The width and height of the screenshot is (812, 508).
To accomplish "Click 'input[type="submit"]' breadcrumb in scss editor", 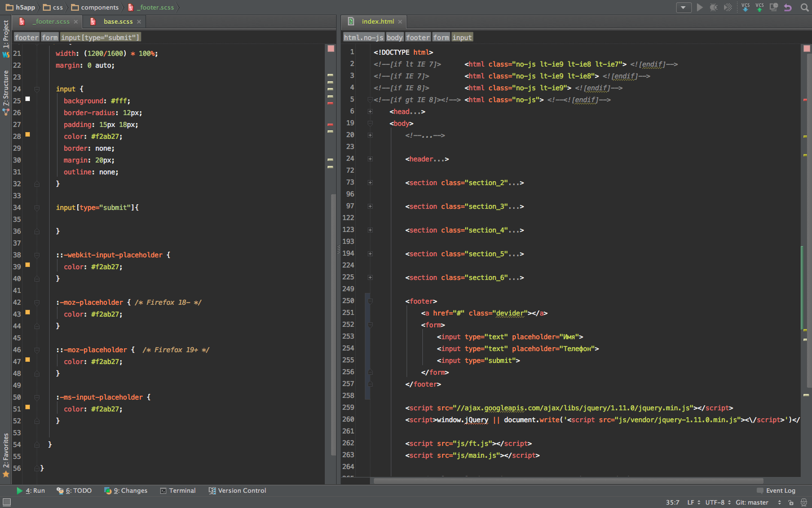I will click(x=100, y=37).
